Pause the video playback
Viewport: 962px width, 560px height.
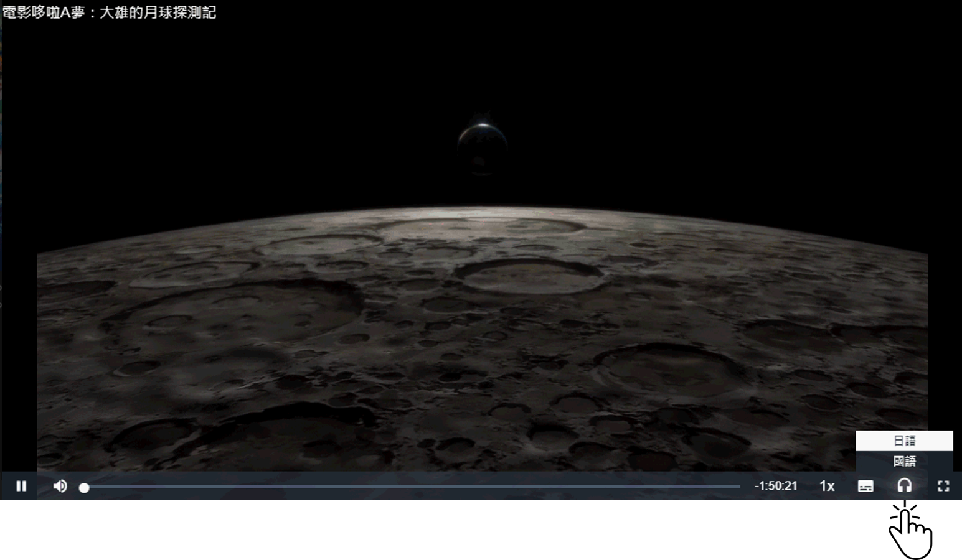click(21, 486)
